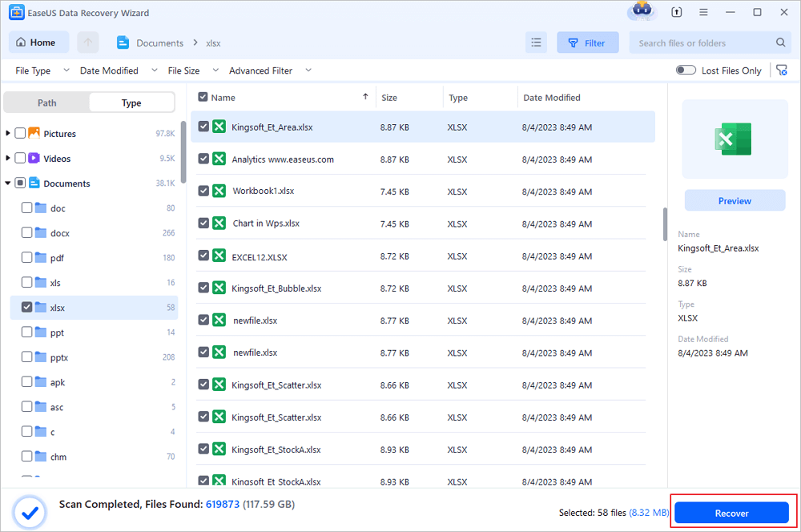Click the Excel icon of Workbook1.xlsx

[x=219, y=191]
